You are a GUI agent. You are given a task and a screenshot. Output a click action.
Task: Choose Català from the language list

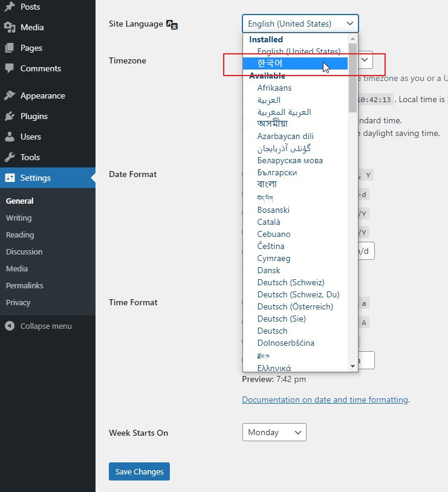[295, 222]
